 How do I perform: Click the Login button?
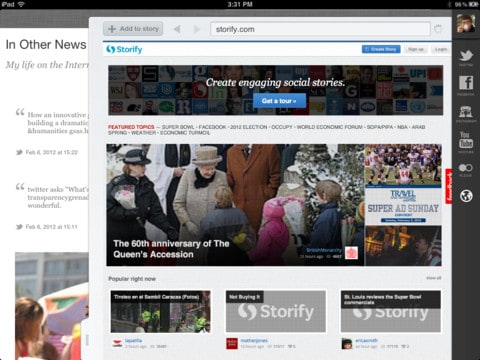tap(440, 49)
